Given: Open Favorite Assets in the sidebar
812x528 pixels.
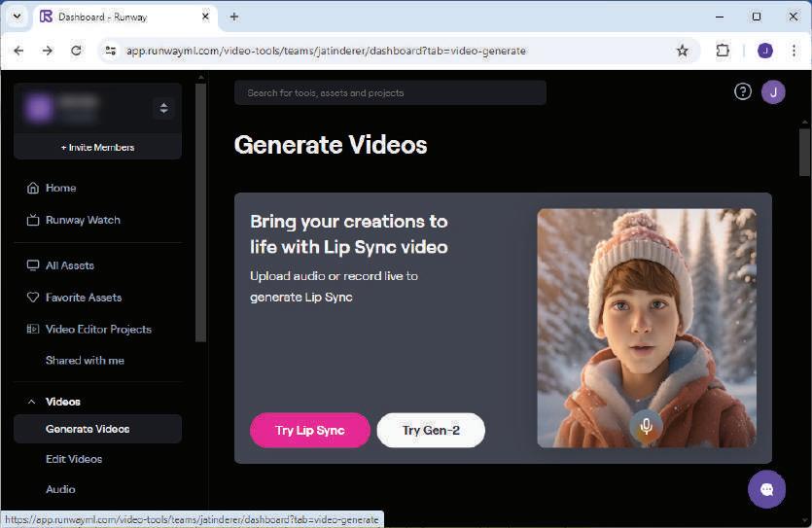Looking at the screenshot, I should click(84, 298).
